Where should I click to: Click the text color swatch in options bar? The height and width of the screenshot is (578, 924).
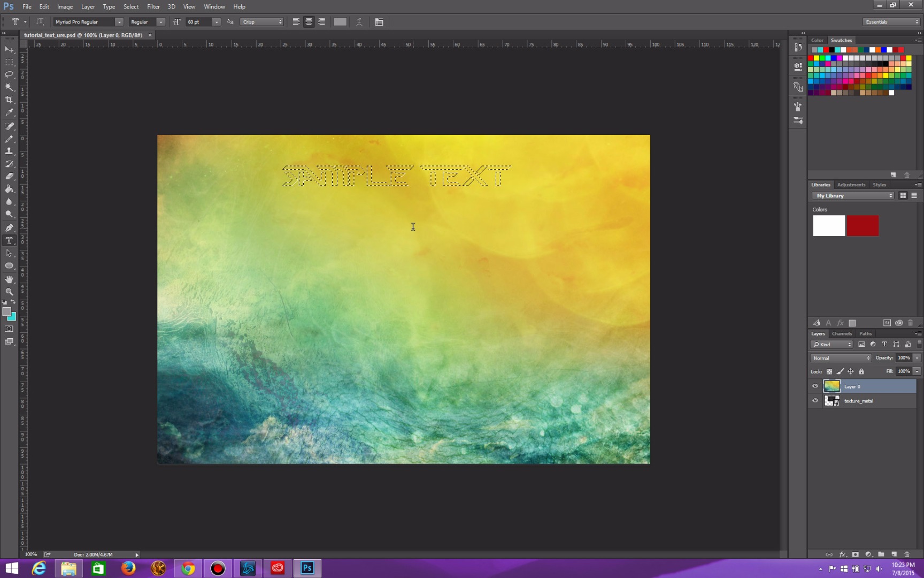click(x=340, y=22)
